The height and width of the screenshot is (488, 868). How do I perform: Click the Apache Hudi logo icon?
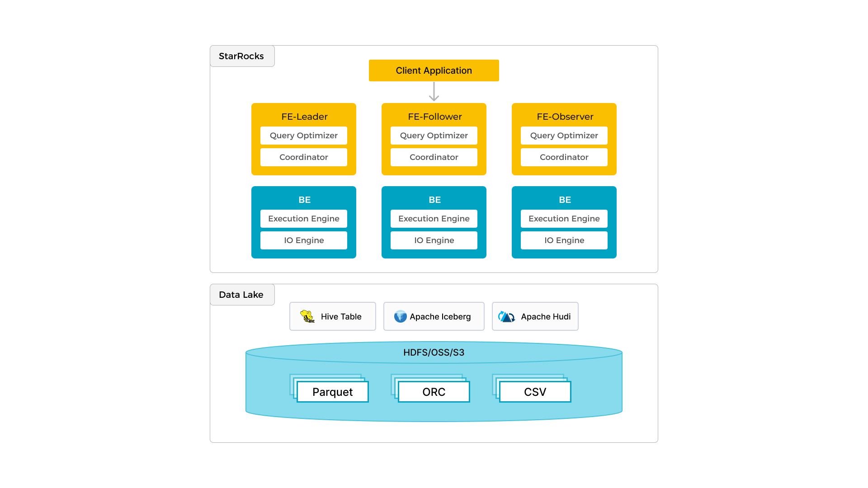pos(506,317)
